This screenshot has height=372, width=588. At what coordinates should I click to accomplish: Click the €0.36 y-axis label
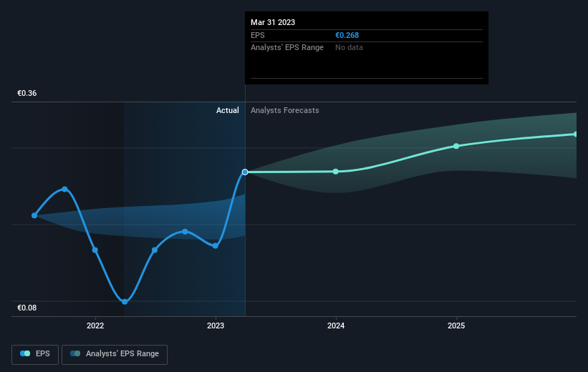27,93
